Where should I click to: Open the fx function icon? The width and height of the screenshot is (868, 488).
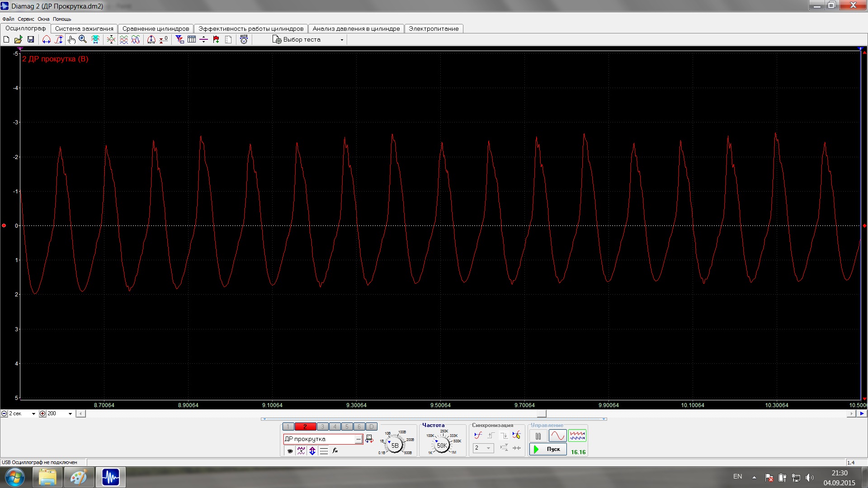coord(335,450)
